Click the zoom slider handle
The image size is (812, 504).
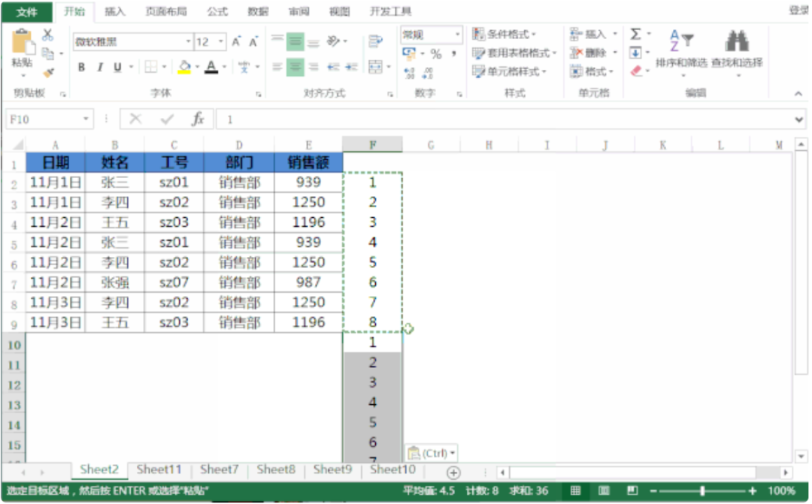point(702,490)
